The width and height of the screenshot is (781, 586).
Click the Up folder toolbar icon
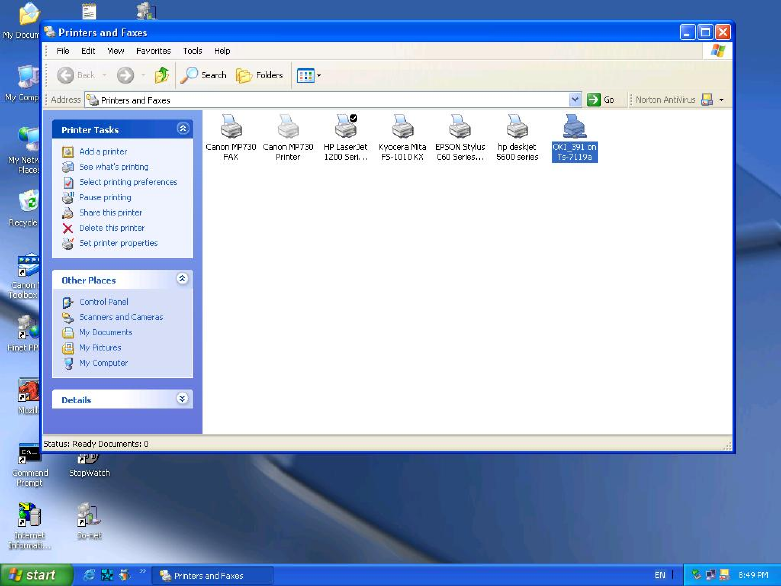(x=161, y=75)
